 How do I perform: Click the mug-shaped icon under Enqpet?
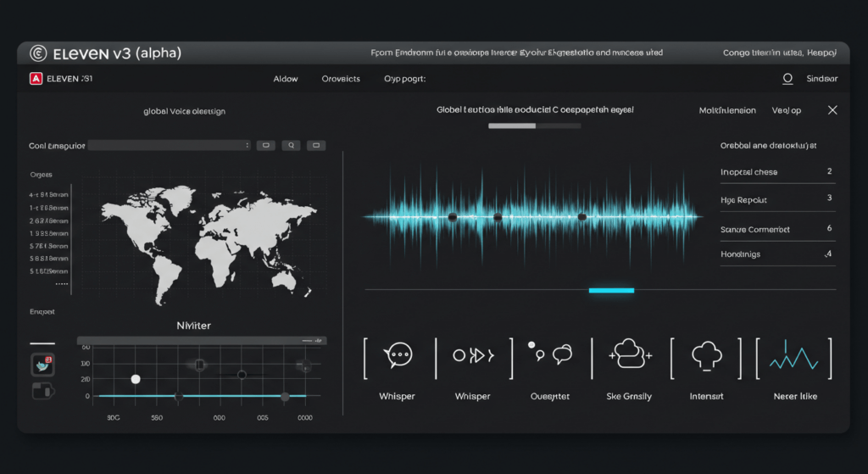click(42, 391)
